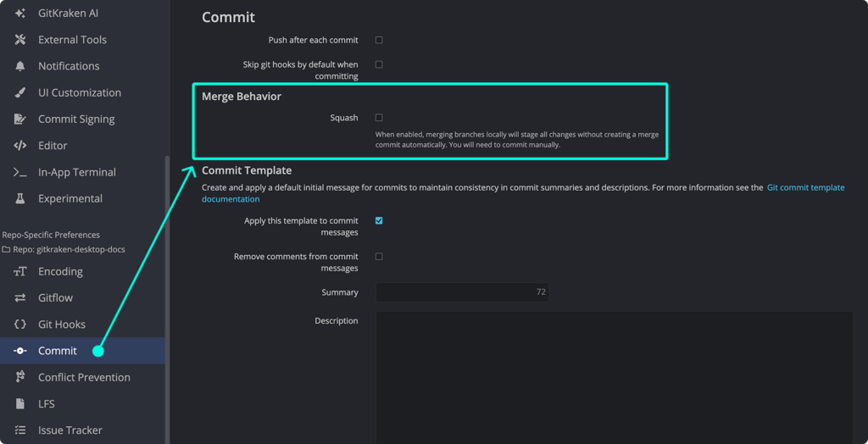Enable the Squash merge behavior checkbox

[x=379, y=118]
